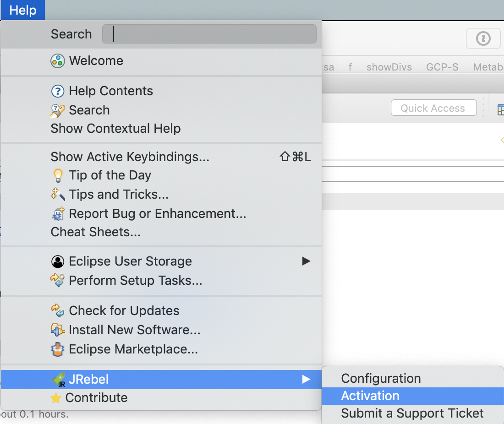The height and width of the screenshot is (424, 504).
Task: Open Cheat Sheets from the Help menu
Action: click(95, 232)
